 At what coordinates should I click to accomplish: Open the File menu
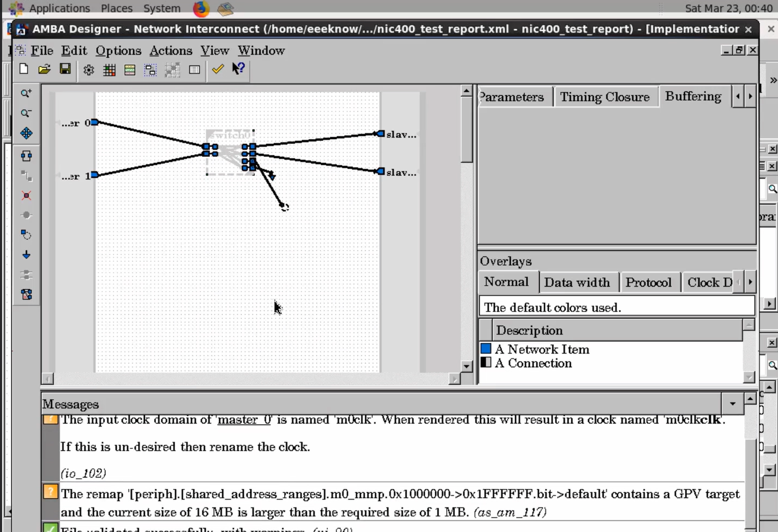click(42, 50)
